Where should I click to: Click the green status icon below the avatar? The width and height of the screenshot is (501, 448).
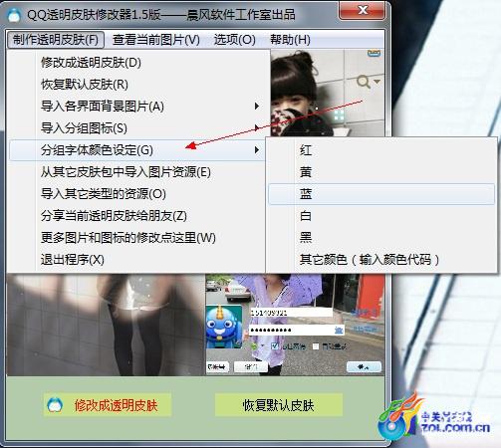[x=254, y=346]
